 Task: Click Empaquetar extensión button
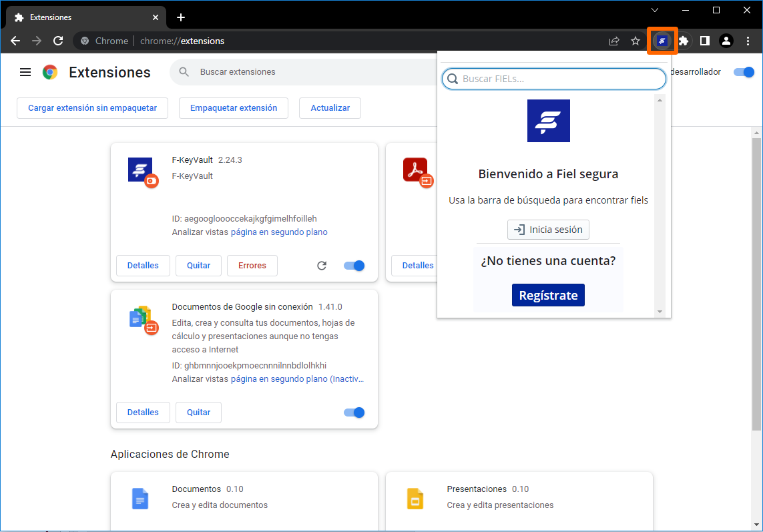234,108
